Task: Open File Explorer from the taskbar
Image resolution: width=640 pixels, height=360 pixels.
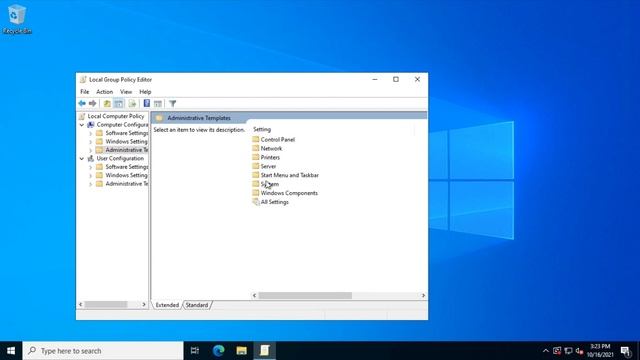Action: point(241,351)
